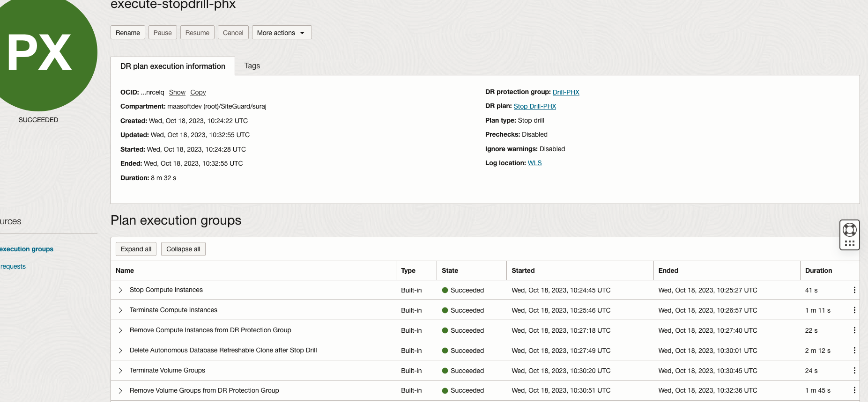868x402 pixels.
Task: Open kebab menu for Delete Autonomous Database row
Action: (x=854, y=351)
